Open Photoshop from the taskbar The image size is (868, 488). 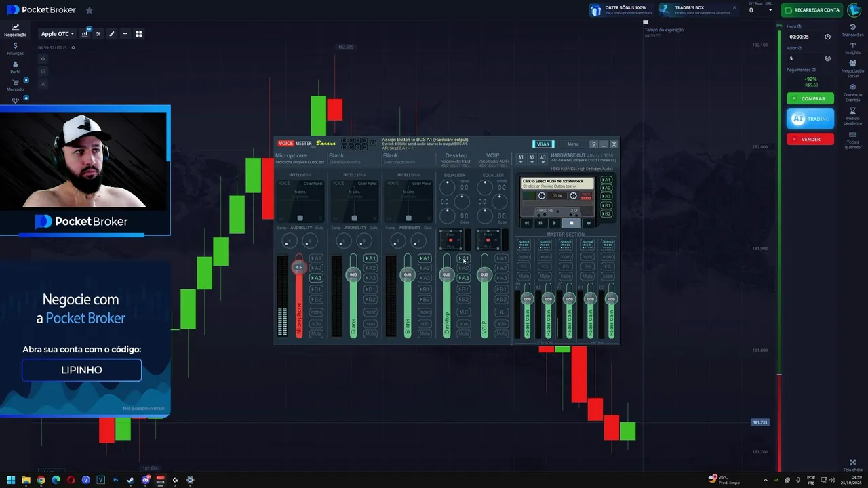pos(115,480)
